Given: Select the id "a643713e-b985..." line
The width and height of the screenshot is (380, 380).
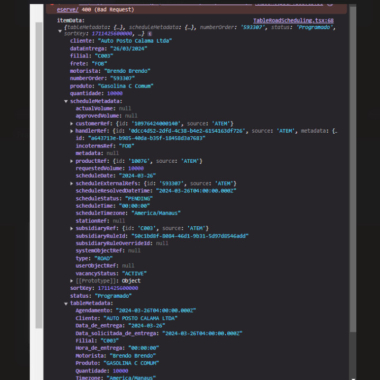Looking at the screenshot, I should coord(141,138).
